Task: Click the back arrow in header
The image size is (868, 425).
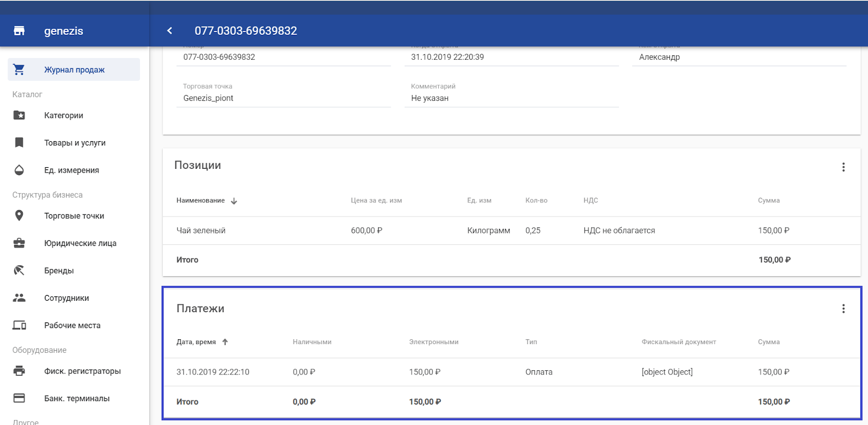Action: click(x=170, y=31)
